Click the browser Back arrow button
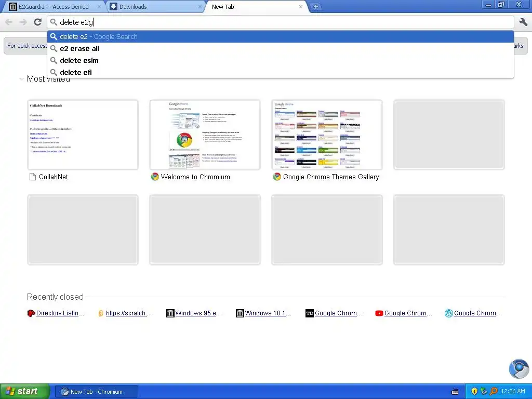Screen dimensions: 532x399 click(9, 22)
